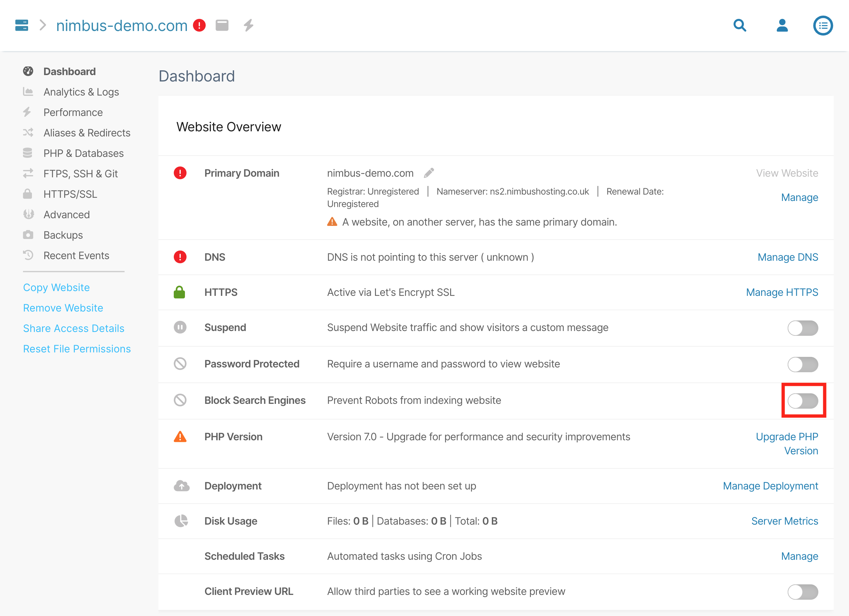Screen dimensions: 849x616
Task: Toggle Block Search Engines on
Action: 802,401
